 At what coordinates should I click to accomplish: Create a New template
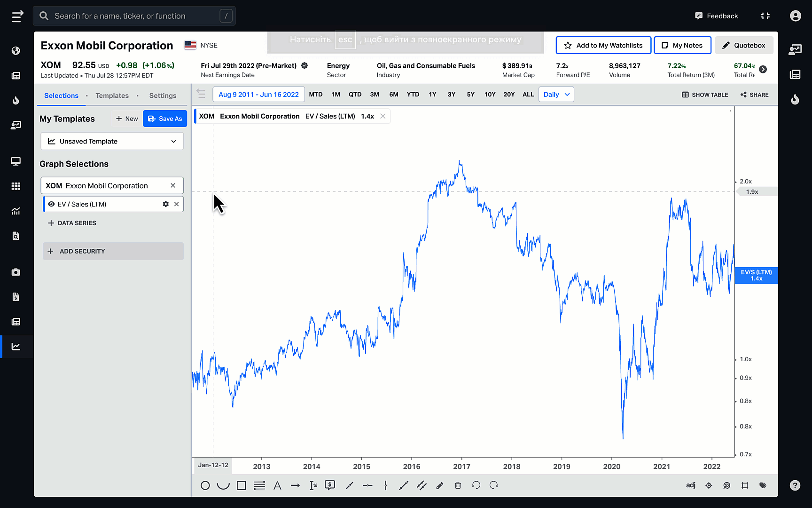(127, 119)
